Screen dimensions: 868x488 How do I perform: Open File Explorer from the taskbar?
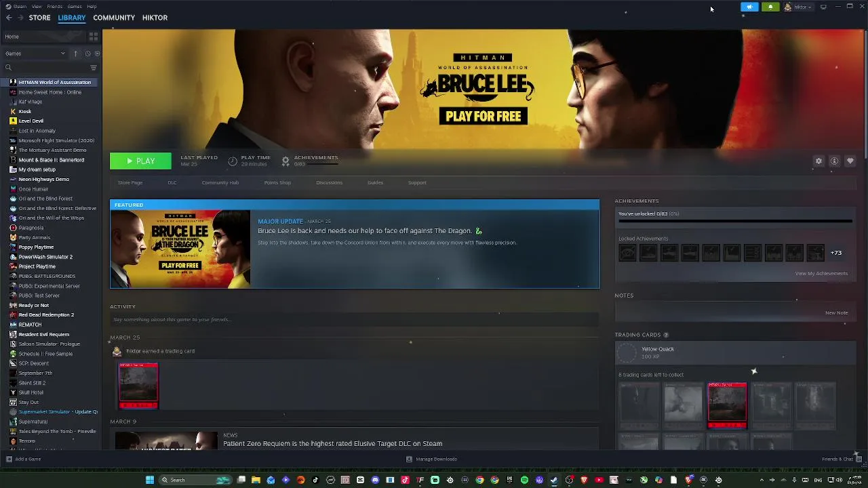click(x=256, y=480)
